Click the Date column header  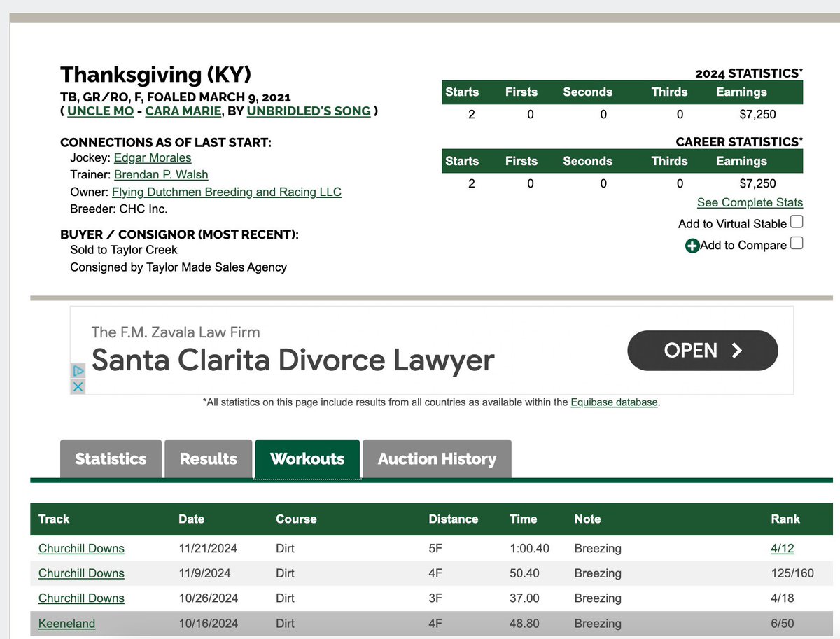pyautogui.click(x=191, y=519)
